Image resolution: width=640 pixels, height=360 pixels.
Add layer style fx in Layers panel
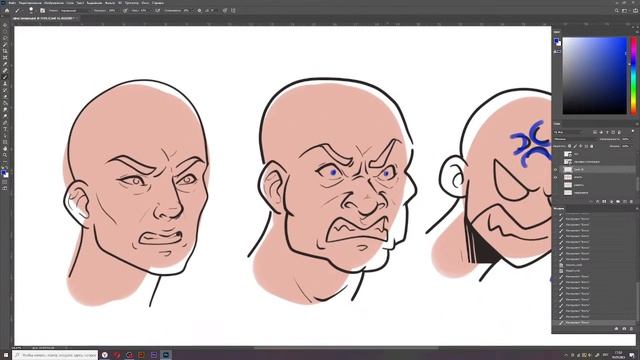(x=598, y=202)
